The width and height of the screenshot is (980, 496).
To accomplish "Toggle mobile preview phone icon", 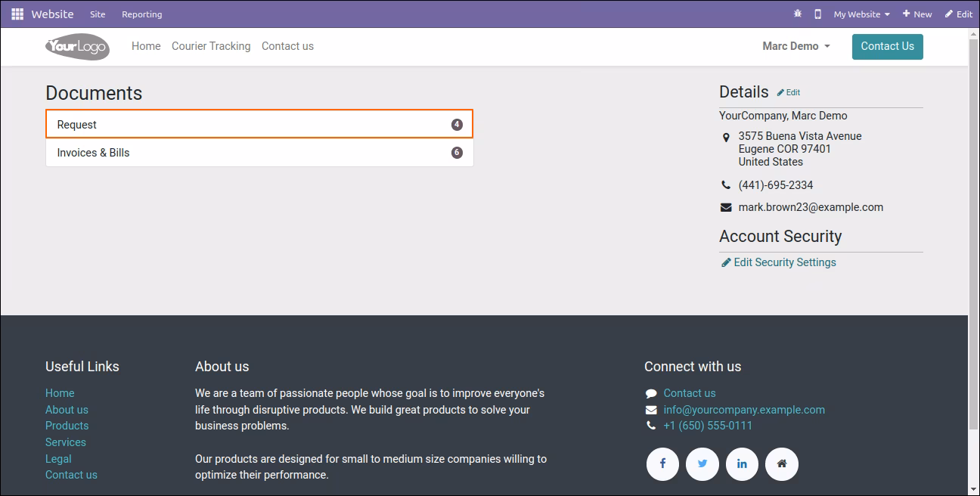I will pos(817,14).
